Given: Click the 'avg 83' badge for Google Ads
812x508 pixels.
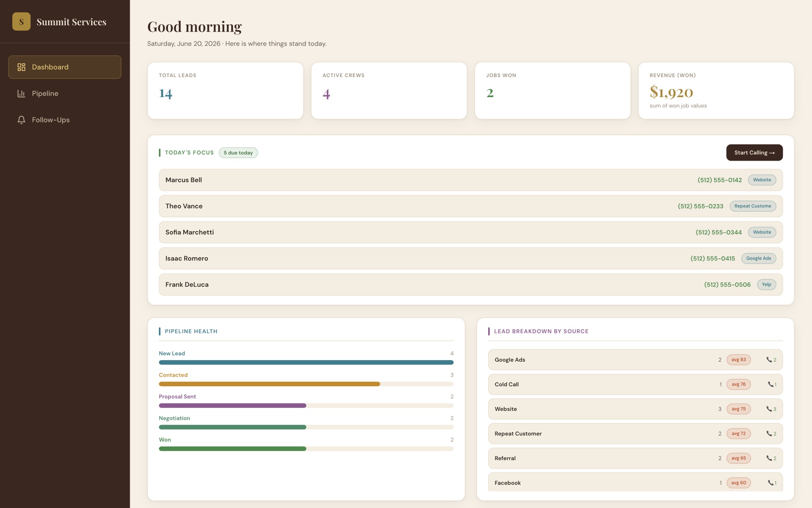Looking at the screenshot, I should 738,360.
